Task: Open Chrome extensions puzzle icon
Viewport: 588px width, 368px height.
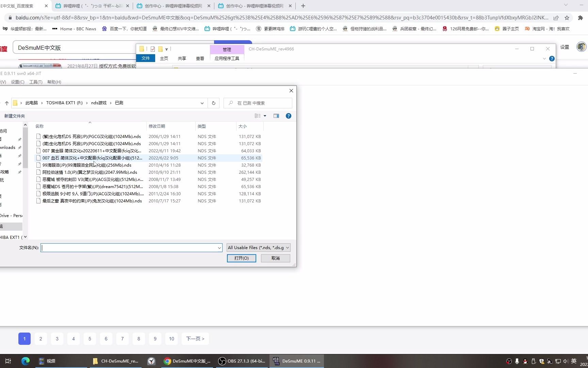Action: (x=581, y=18)
